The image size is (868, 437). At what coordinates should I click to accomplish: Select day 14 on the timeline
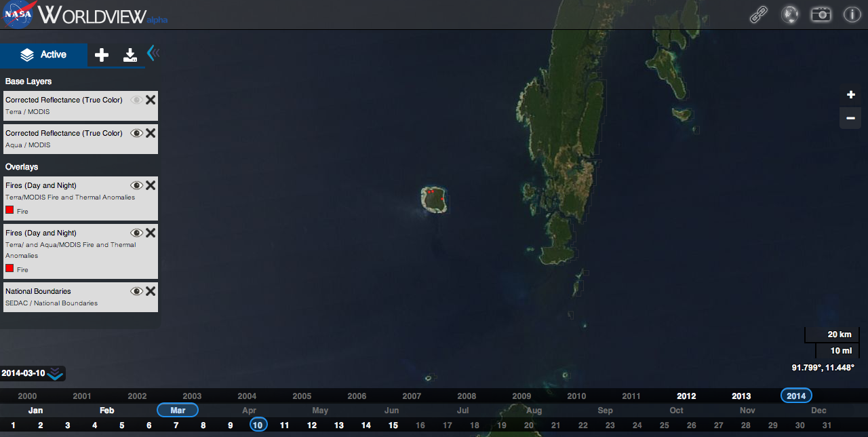[366, 425]
